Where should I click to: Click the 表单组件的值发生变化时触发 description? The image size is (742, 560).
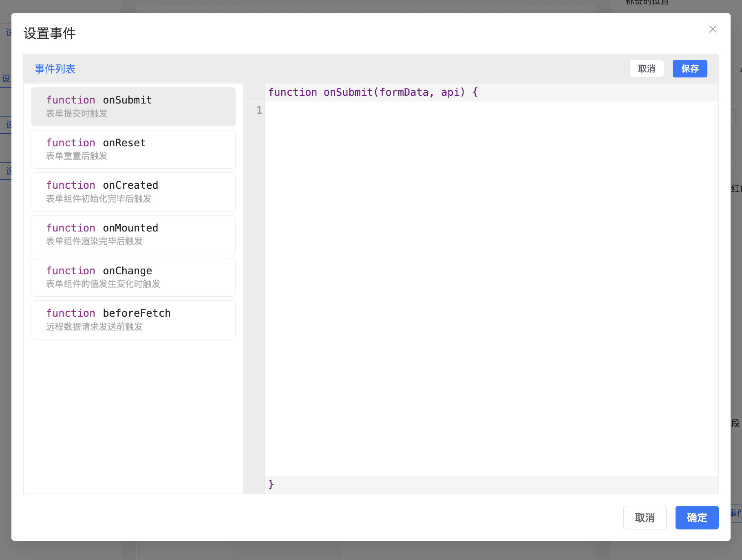coord(103,284)
